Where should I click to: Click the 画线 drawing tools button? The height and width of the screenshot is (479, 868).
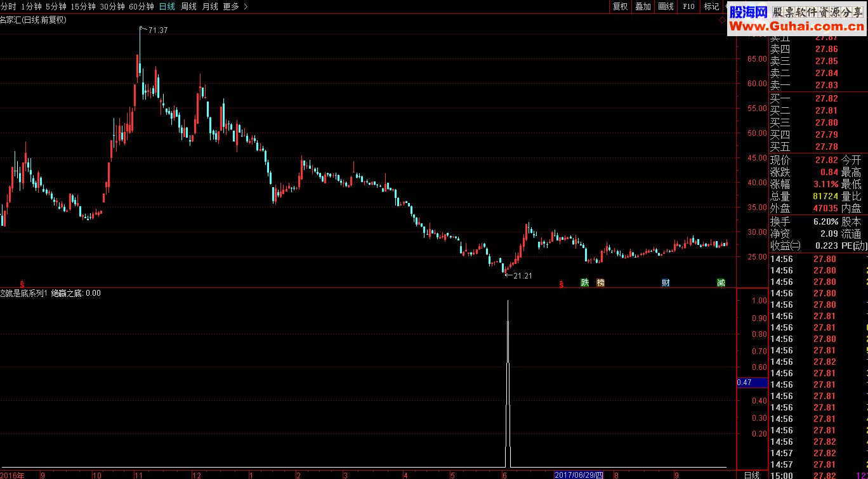click(x=666, y=6)
